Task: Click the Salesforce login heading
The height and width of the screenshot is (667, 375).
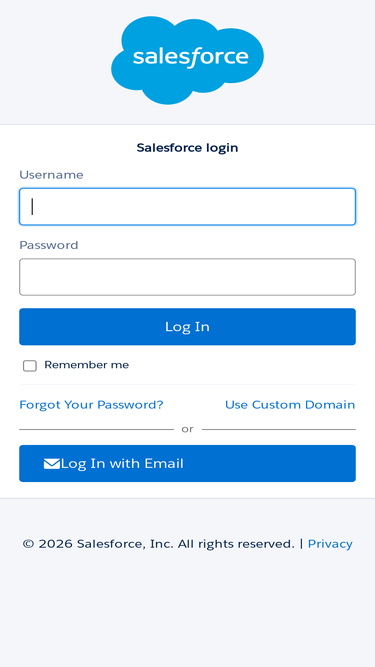Action: [187, 148]
